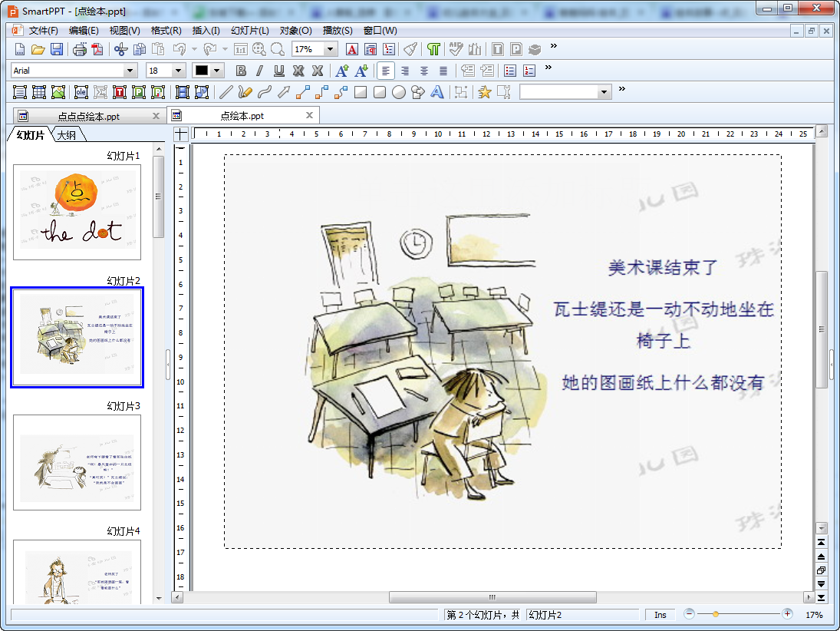Viewport: 840px width, 631px height.
Task: Select the straight line drawing tool
Action: 226,92
